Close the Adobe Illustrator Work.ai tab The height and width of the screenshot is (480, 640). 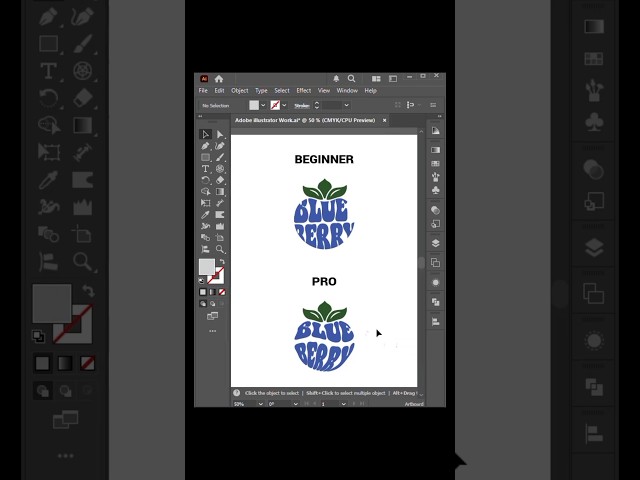tap(384, 120)
